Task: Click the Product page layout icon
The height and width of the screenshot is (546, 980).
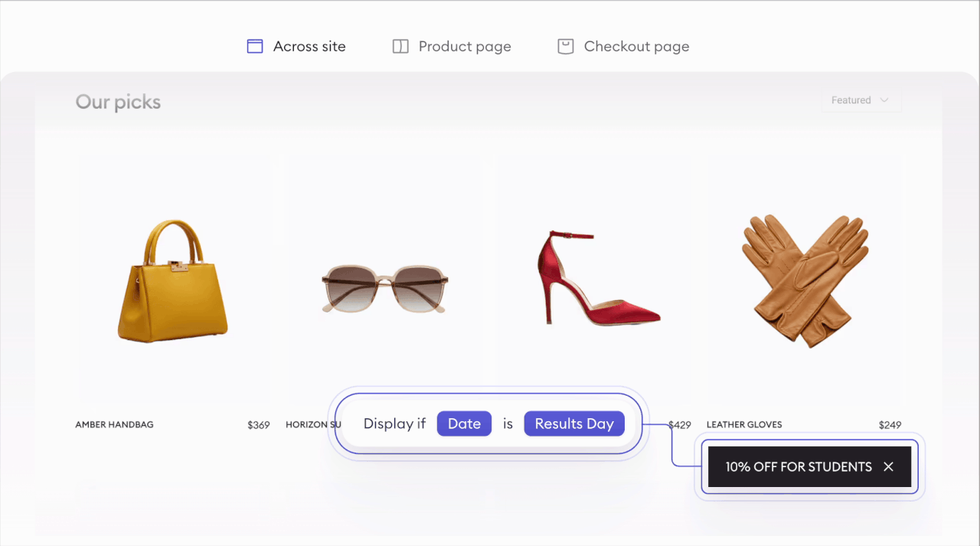Action: point(400,47)
